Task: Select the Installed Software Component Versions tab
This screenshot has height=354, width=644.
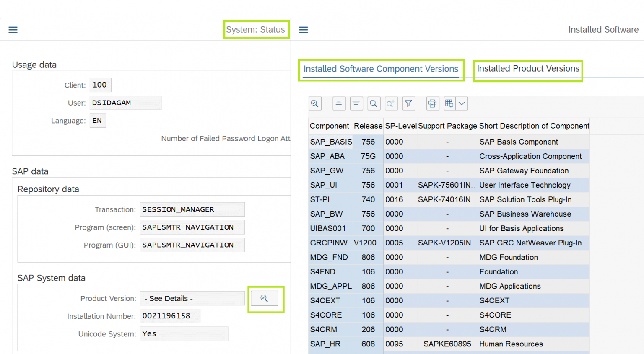Action: point(381,68)
